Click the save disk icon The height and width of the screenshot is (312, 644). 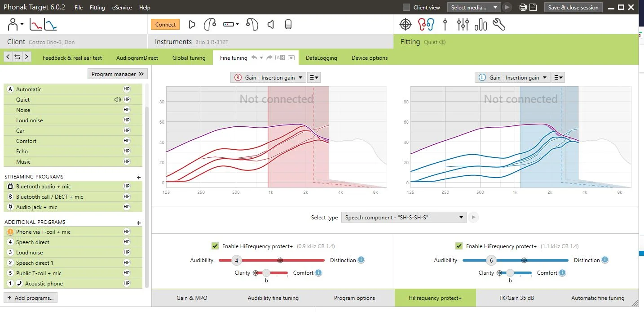point(533,7)
